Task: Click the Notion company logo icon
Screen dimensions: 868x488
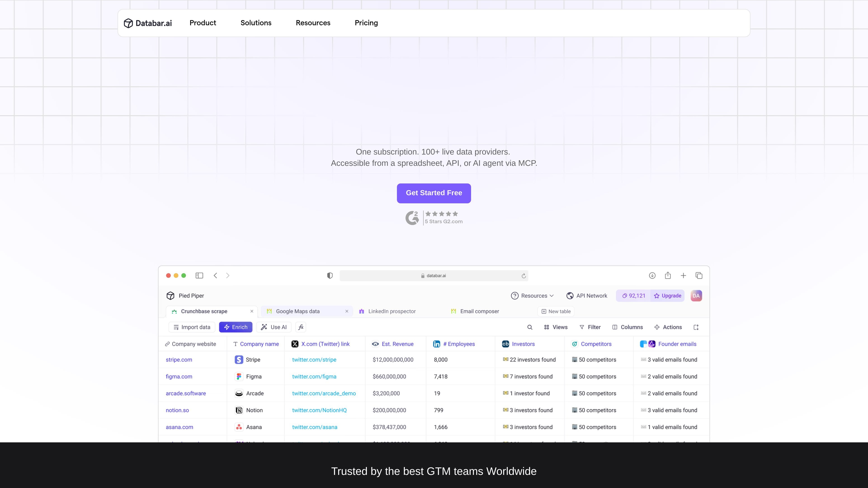Action: pos(239,410)
